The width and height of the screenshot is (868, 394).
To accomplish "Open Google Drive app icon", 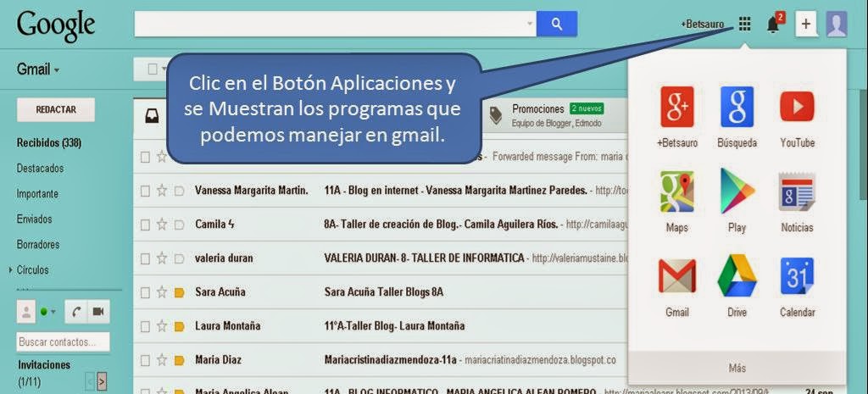I will click(x=737, y=275).
